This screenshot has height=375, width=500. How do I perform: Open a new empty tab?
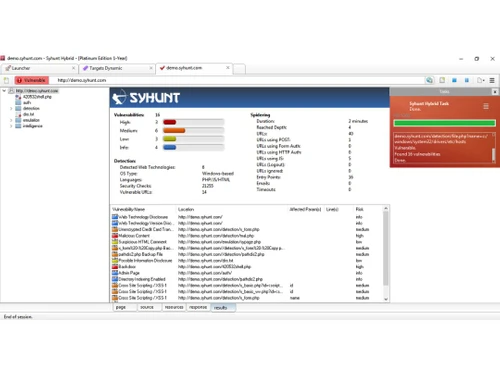tap(239, 69)
